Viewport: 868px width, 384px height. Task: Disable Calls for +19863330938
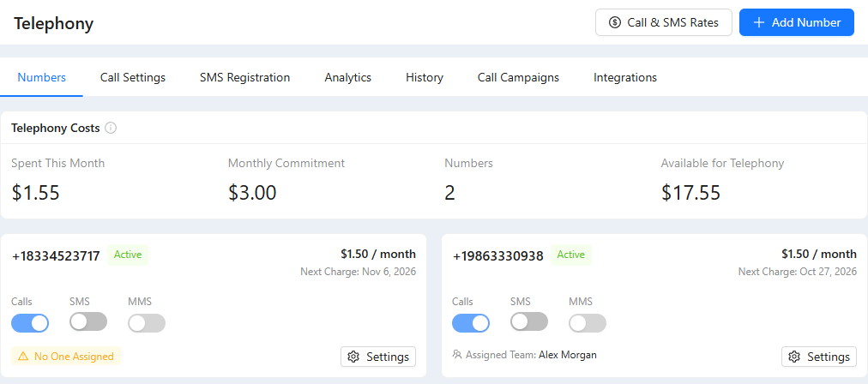click(x=471, y=323)
